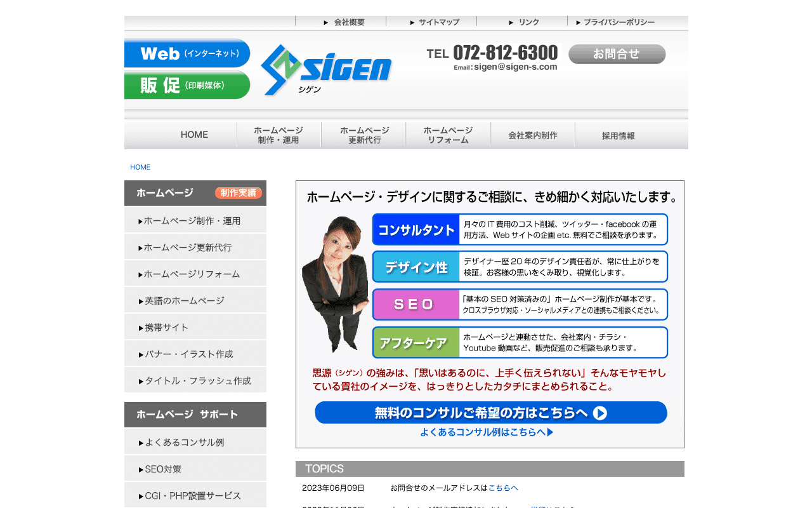
Task: Select HOME in main navigation bar
Action: (194, 135)
